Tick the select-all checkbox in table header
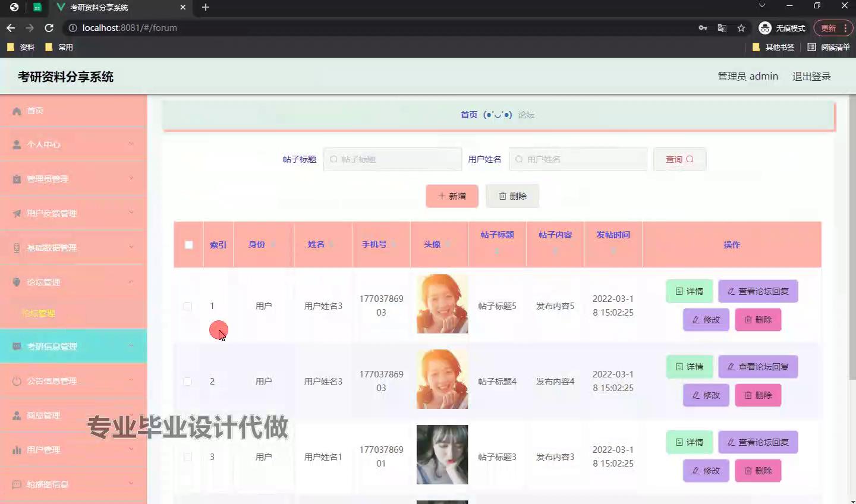 click(x=188, y=245)
